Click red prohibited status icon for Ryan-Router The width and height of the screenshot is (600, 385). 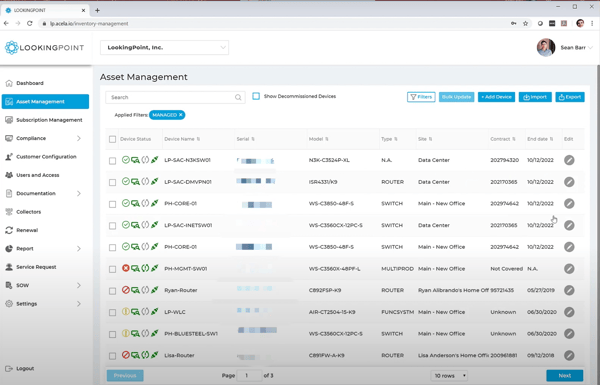click(x=126, y=290)
